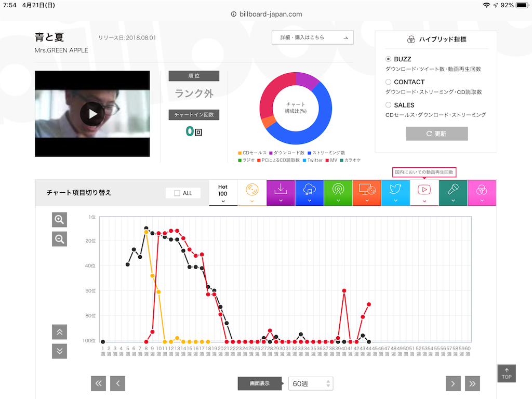Toggle the video play count icon
The width and height of the screenshot is (532, 399).
424,193
